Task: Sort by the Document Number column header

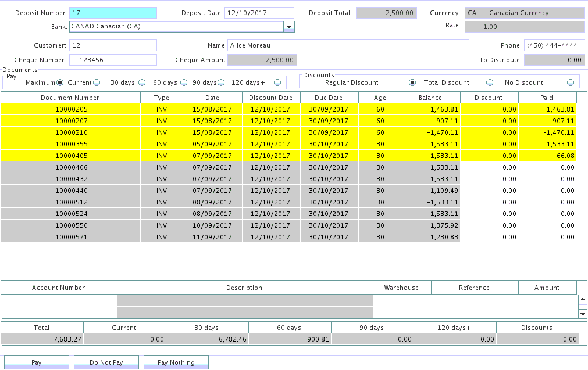Action: [70, 98]
